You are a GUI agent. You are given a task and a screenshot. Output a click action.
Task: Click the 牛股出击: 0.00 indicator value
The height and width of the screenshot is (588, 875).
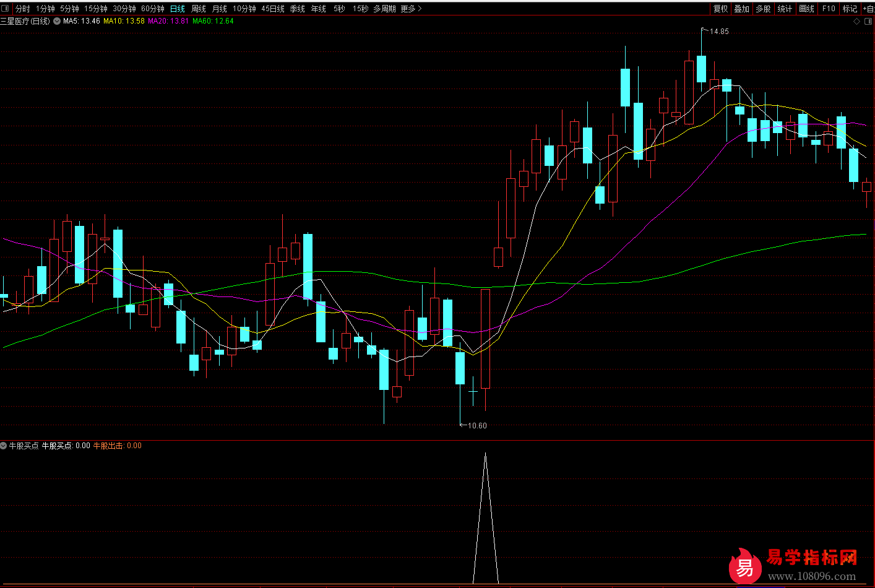click(x=117, y=446)
